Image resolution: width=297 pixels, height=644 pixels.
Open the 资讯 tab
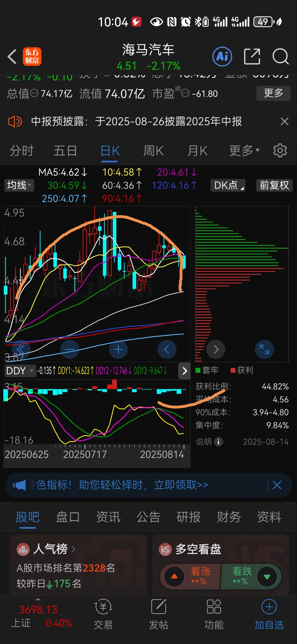tap(108, 517)
